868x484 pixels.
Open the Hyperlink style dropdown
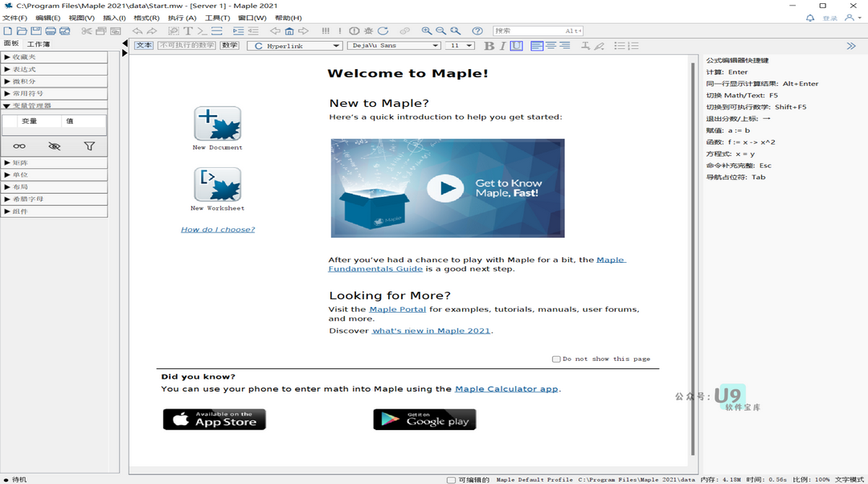pyautogui.click(x=295, y=46)
